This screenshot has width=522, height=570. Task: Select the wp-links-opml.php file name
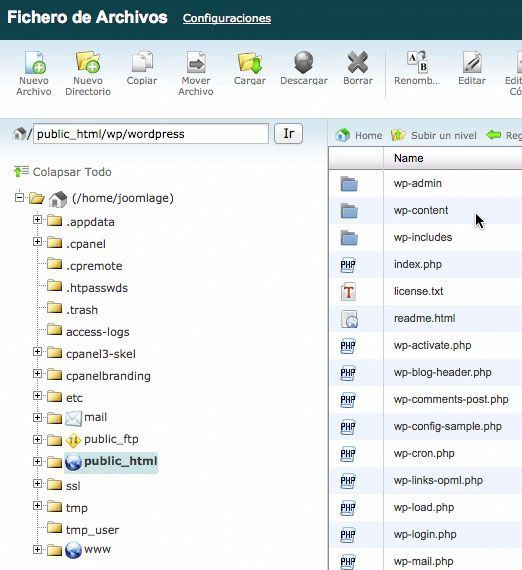point(438,480)
